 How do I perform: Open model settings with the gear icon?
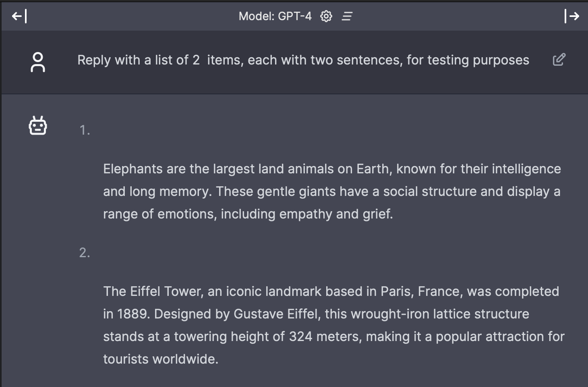(326, 16)
